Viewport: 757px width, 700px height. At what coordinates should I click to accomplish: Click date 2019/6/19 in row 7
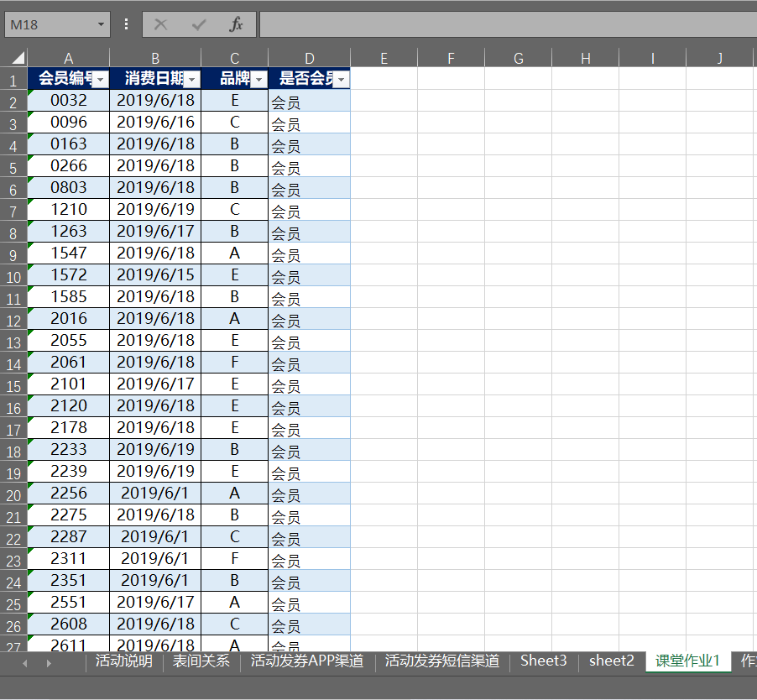pos(155,210)
